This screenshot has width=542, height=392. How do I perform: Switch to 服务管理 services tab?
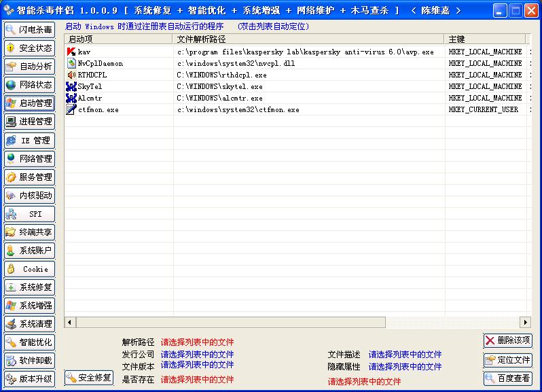[x=29, y=177]
